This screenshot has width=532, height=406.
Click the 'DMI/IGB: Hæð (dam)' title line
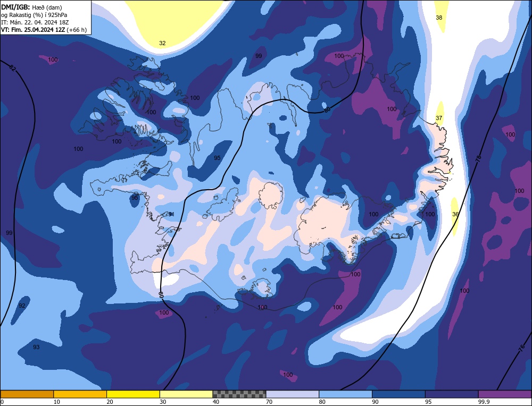coord(31,7)
